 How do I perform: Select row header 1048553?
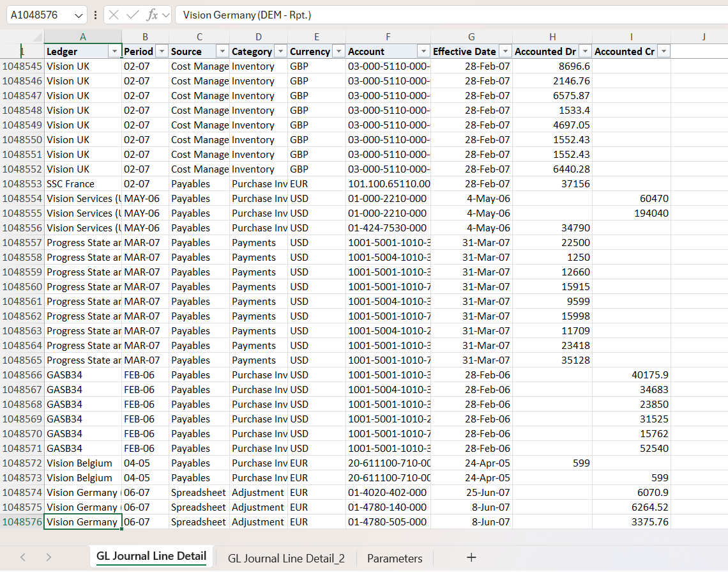(x=22, y=184)
